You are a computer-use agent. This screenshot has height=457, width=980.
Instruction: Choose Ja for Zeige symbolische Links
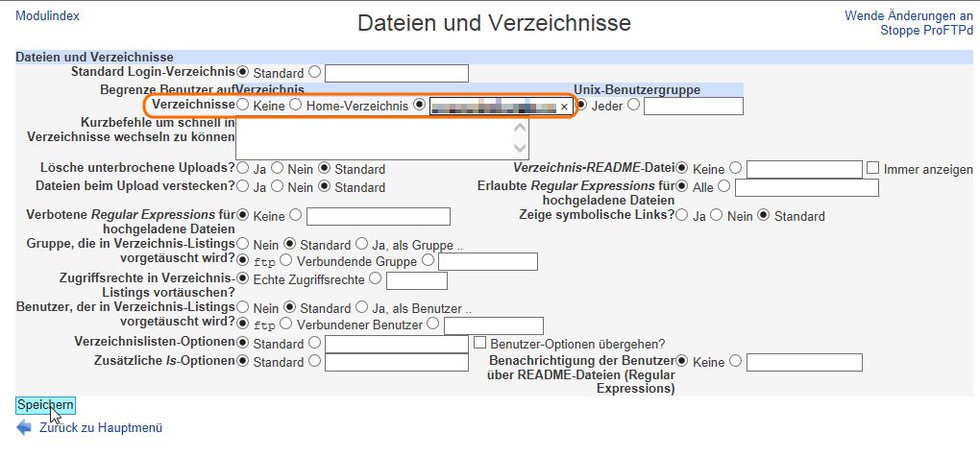click(682, 216)
